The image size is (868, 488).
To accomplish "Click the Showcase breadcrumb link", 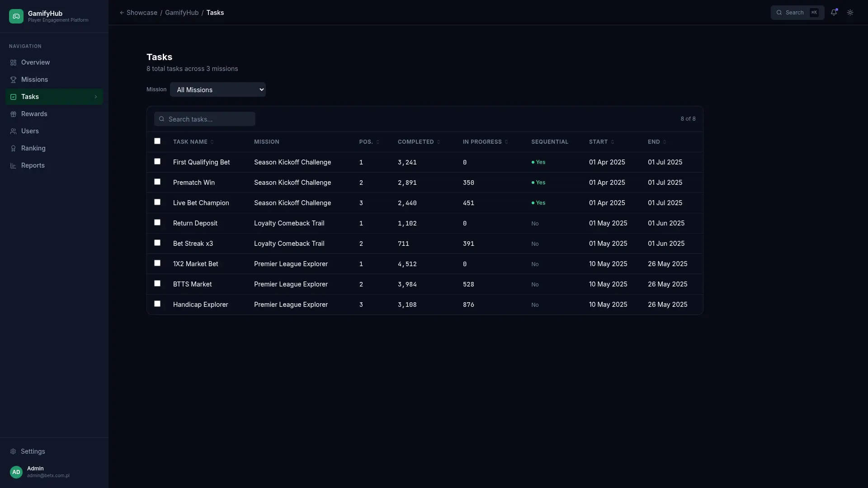I will [x=142, y=13].
